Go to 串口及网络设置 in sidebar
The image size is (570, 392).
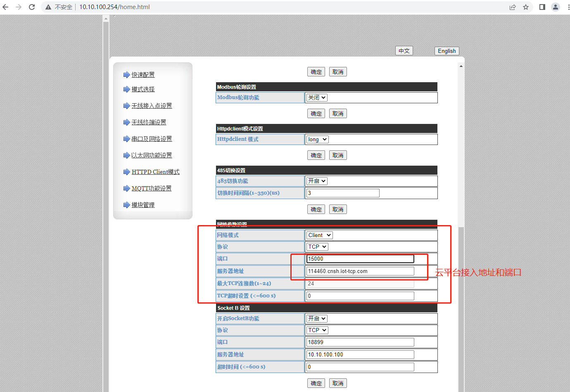[152, 139]
